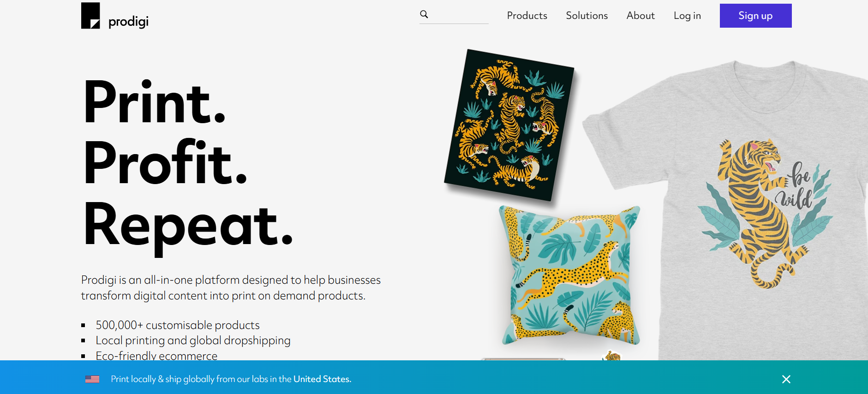Open the About menu
Viewport: 868px width, 394px height.
pyautogui.click(x=641, y=16)
